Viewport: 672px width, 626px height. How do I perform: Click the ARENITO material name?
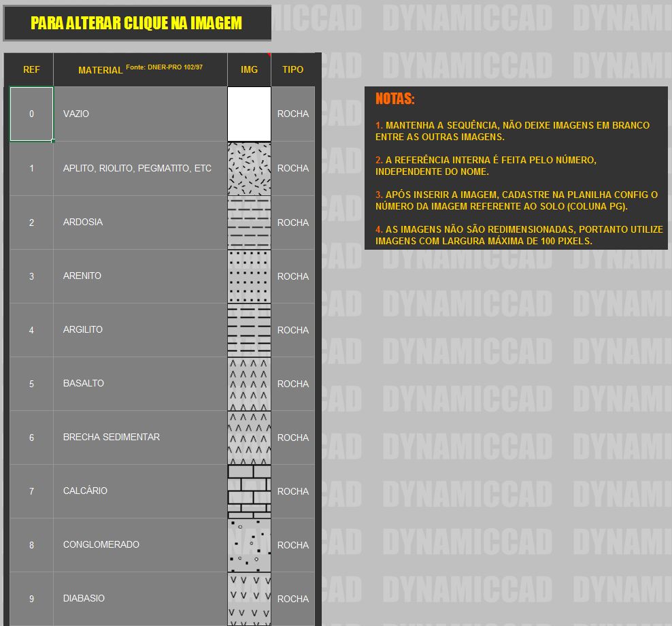click(x=82, y=276)
